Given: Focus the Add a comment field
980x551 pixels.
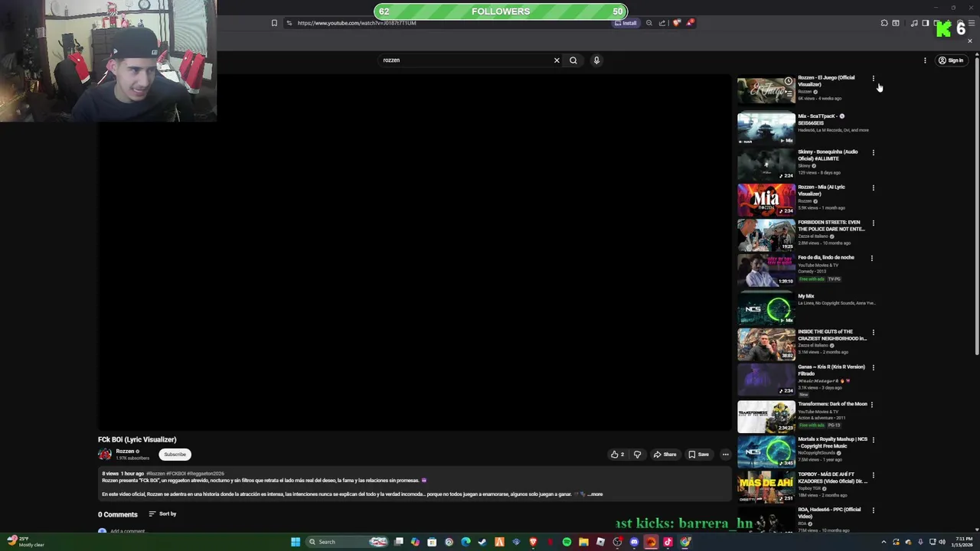Looking at the screenshot, I should click(x=127, y=531).
